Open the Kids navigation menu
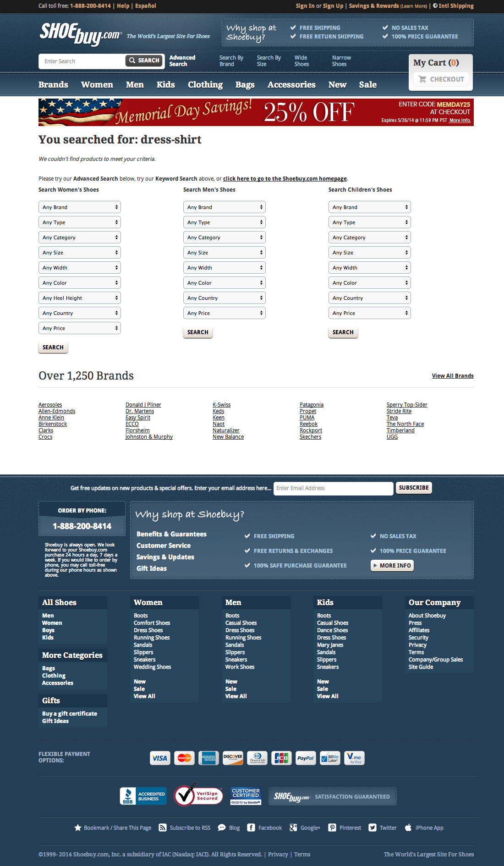Image resolution: width=504 pixels, height=866 pixels. (x=166, y=85)
